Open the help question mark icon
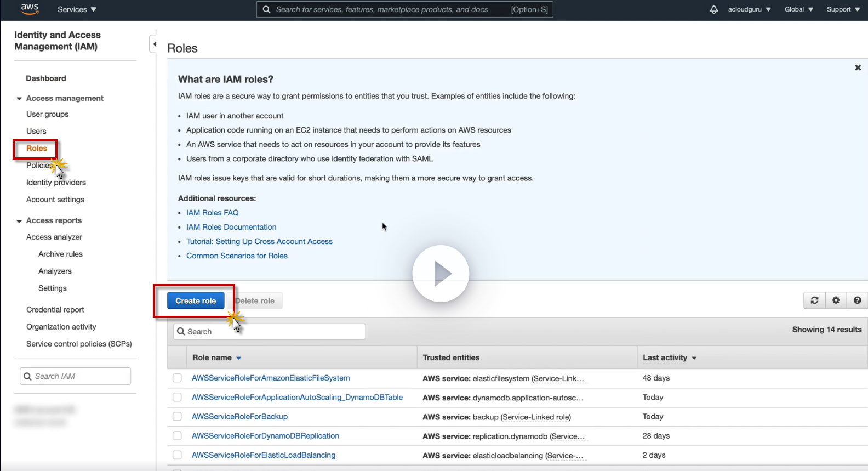 (857, 300)
